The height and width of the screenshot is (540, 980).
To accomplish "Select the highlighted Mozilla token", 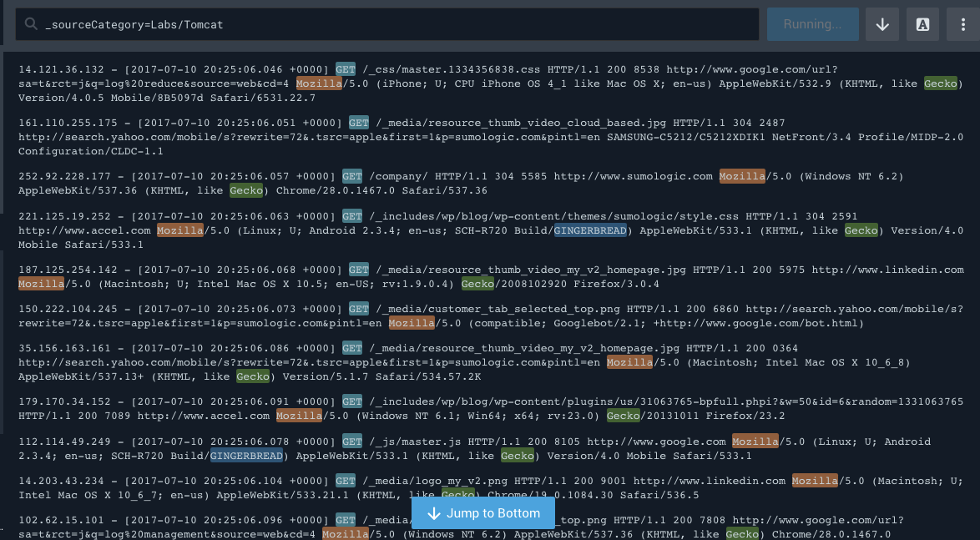I will pyautogui.click(x=320, y=83).
